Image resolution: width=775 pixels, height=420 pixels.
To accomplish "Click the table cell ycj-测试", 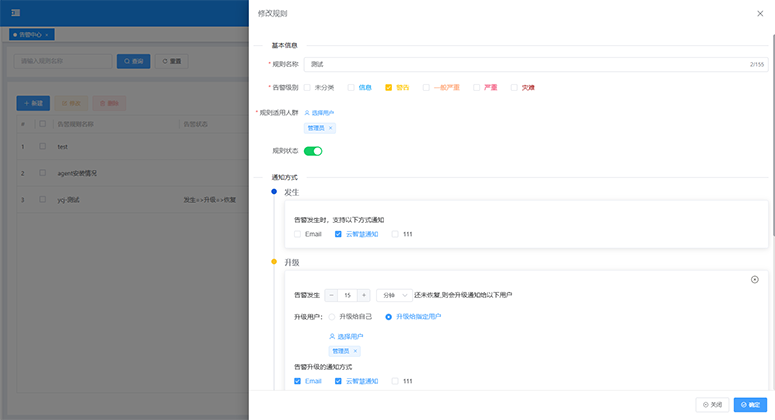I will click(x=68, y=200).
